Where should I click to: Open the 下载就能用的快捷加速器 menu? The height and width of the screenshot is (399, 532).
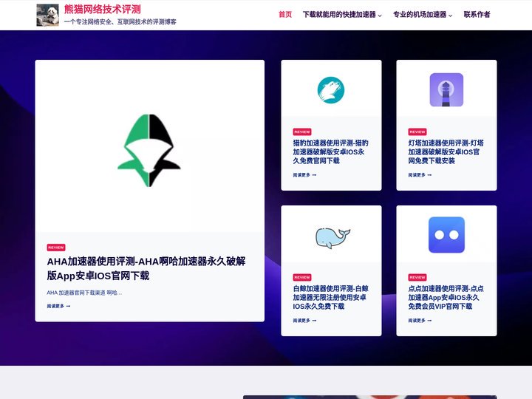(339, 14)
